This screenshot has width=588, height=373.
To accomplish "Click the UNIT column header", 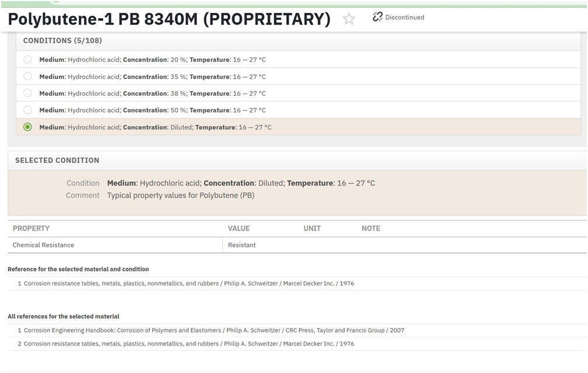I will pos(312,229).
